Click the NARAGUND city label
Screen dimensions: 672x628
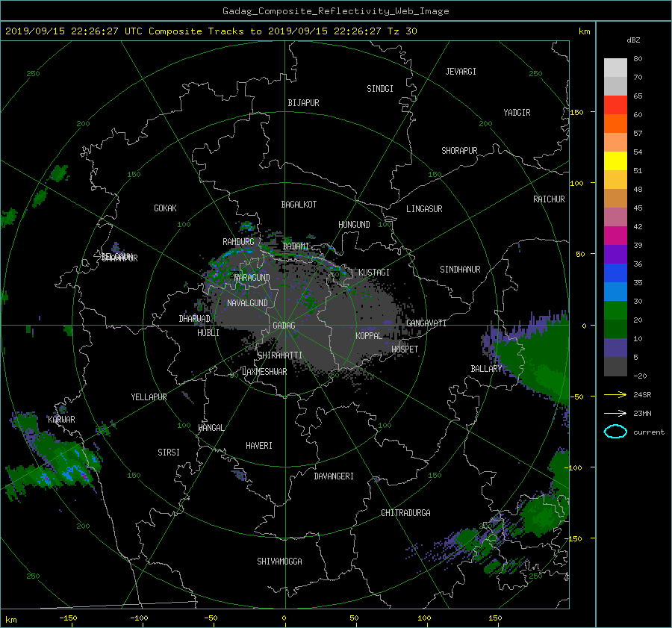click(x=252, y=278)
